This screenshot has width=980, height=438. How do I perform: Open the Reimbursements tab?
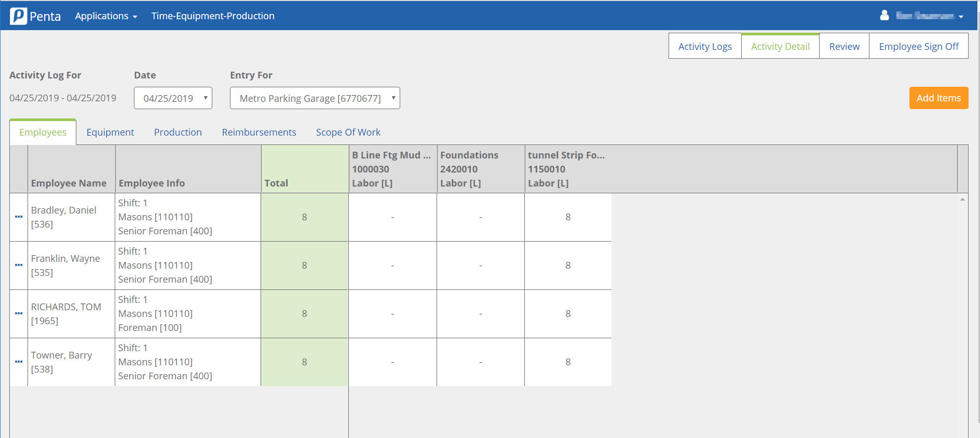click(x=259, y=132)
